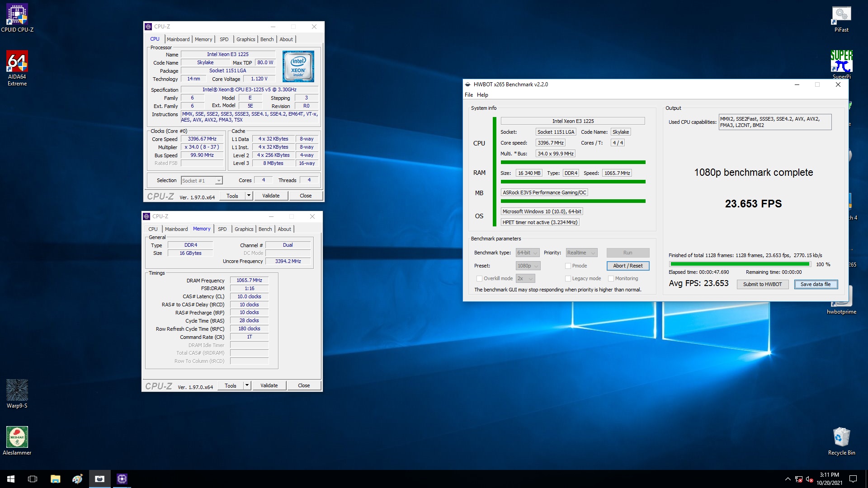The image size is (868, 488).
Task: Open the Socket #1 selection dropdown
Action: click(x=202, y=181)
